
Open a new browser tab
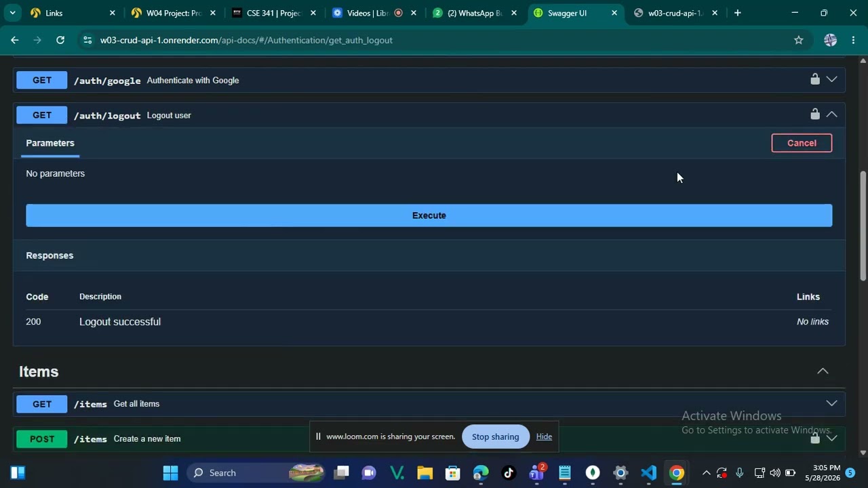point(737,13)
